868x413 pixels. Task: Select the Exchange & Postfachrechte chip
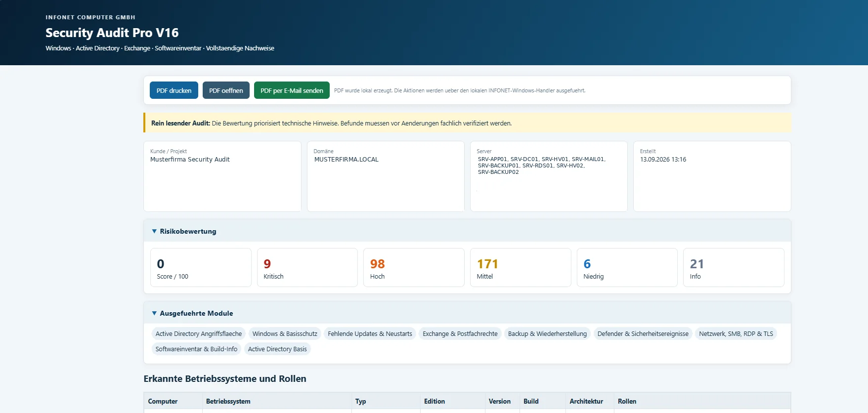point(460,334)
